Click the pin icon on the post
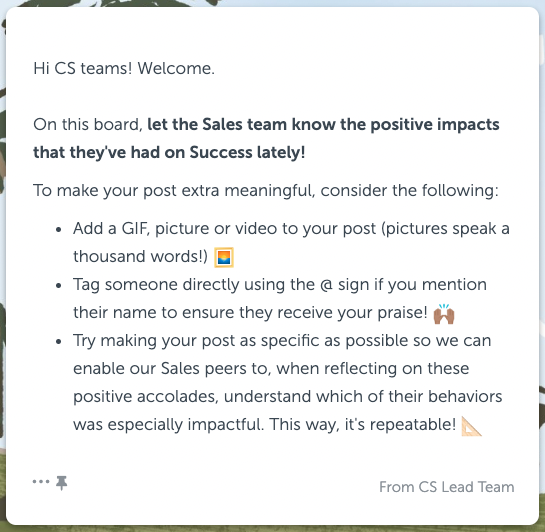Image resolution: width=545 pixels, height=532 pixels. [x=62, y=483]
